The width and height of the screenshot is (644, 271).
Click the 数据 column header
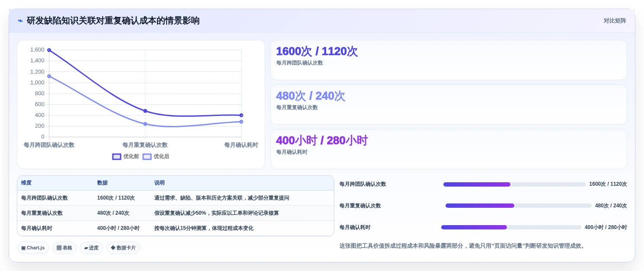pos(103,183)
